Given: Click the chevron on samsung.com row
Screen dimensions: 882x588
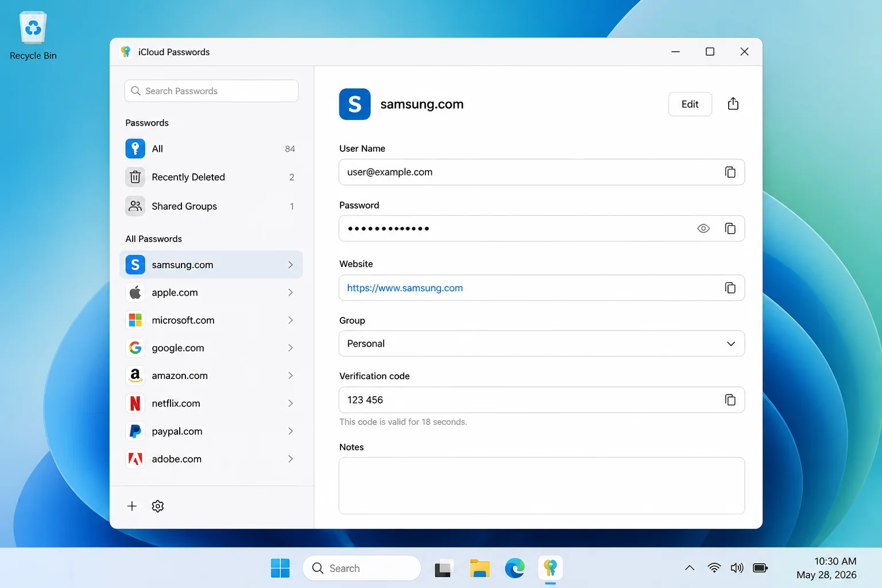Looking at the screenshot, I should 291,265.
